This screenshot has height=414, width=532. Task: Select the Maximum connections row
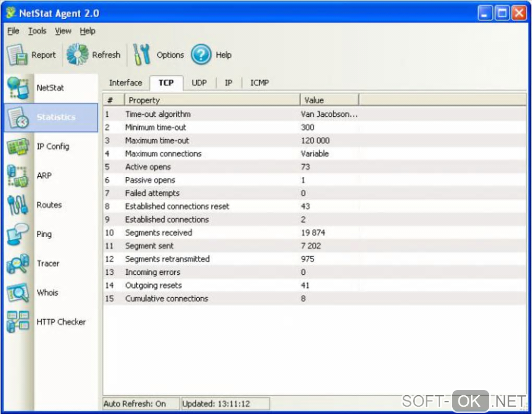pyautogui.click(x=315, y=154)
